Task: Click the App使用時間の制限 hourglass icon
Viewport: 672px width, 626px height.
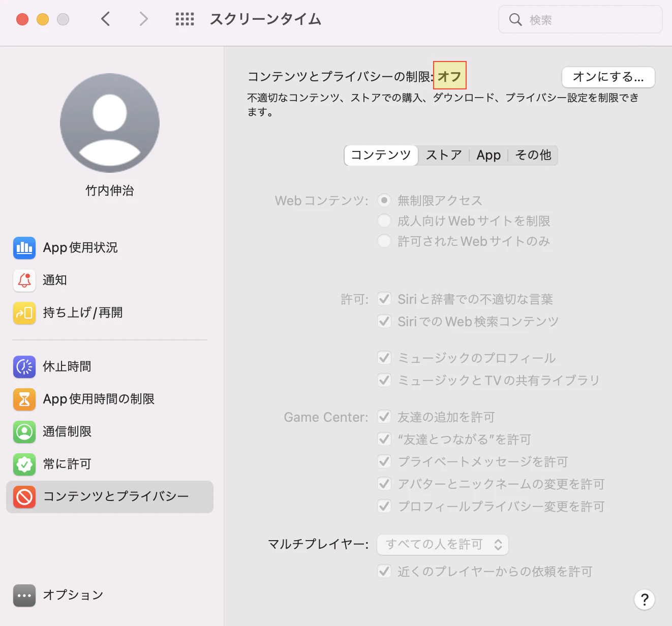Action: coord(24,399)
